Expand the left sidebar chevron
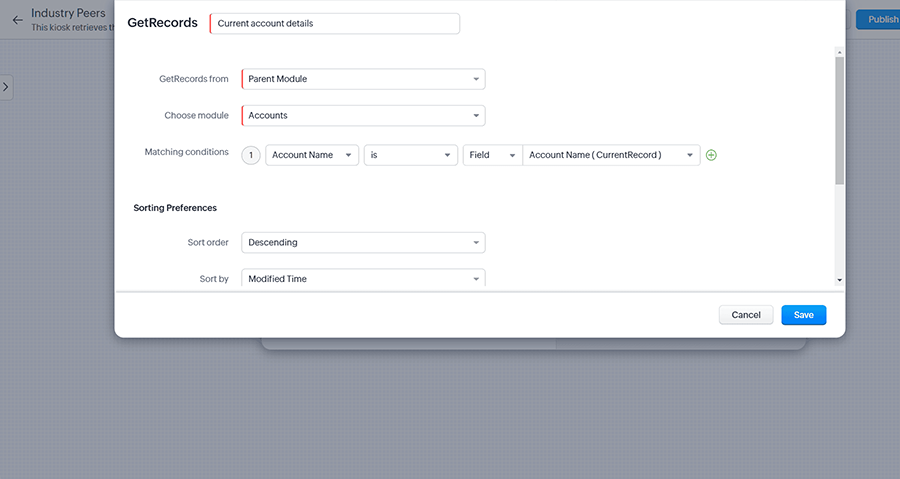This screenshot has height=479, width=900. [x=6, y=87]
